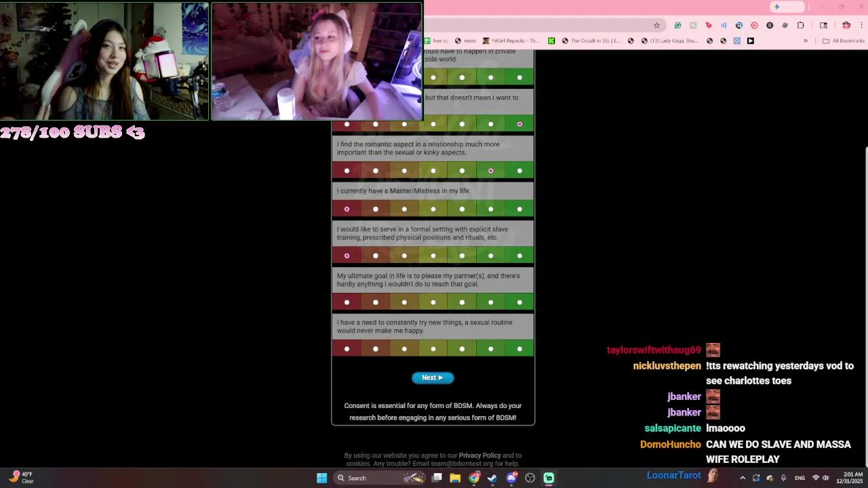This screenshot has height=488, width=868.
Task: Open the red circular face extension icon
Action: pyautogui.click(x=754, y=25)
